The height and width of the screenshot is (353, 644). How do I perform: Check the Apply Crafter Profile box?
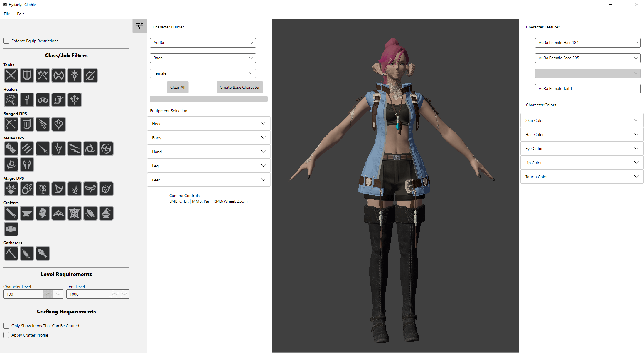click(6, 335)
